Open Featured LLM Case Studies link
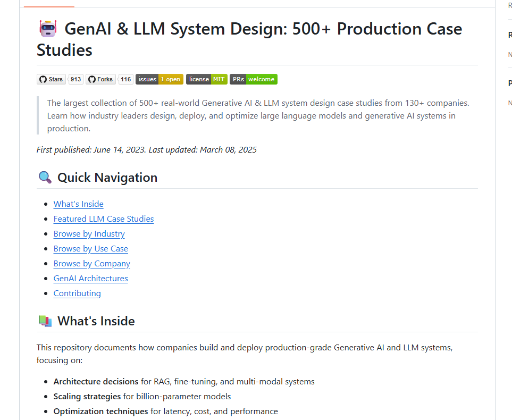Screen dimensions: 512x420 [104, 219]
